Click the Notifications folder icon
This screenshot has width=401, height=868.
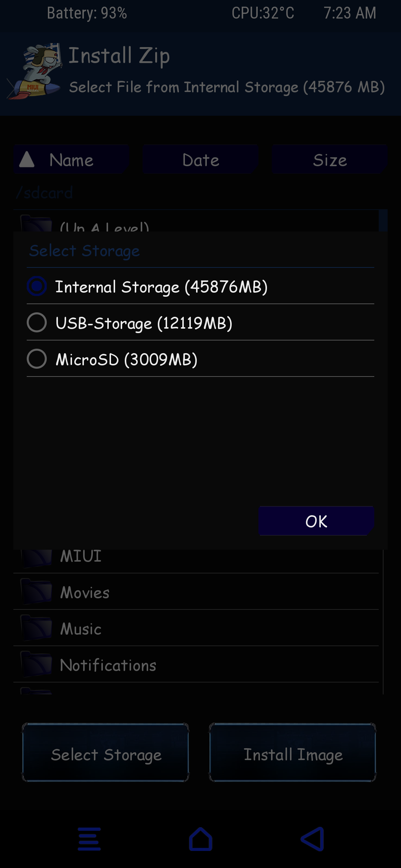36,664
